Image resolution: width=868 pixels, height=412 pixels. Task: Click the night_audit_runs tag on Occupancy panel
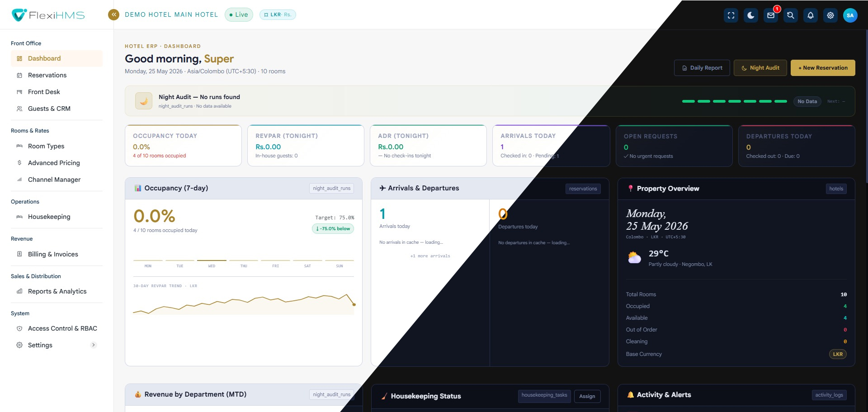pos(331,188)
